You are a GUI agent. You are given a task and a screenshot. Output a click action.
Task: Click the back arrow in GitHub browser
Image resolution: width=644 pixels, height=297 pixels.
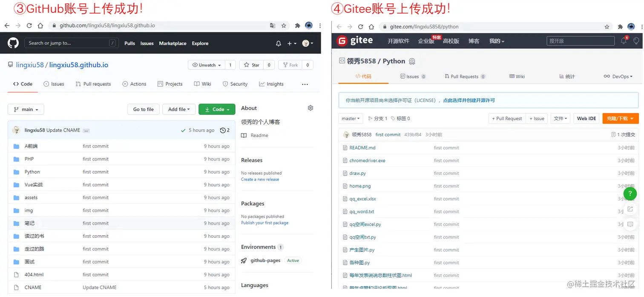click(x=7, y=26)
